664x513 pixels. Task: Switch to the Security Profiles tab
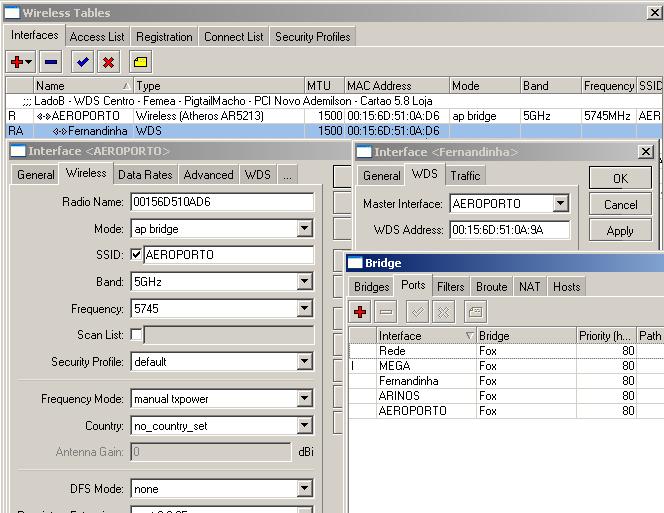[312, 37]
